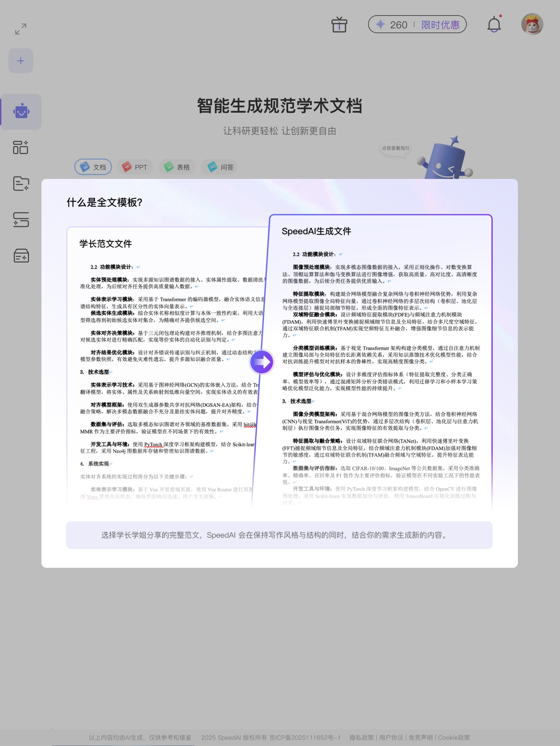Open the notifications bell
The height and width of the screenshot is (746, 560).
coord(494,25)
